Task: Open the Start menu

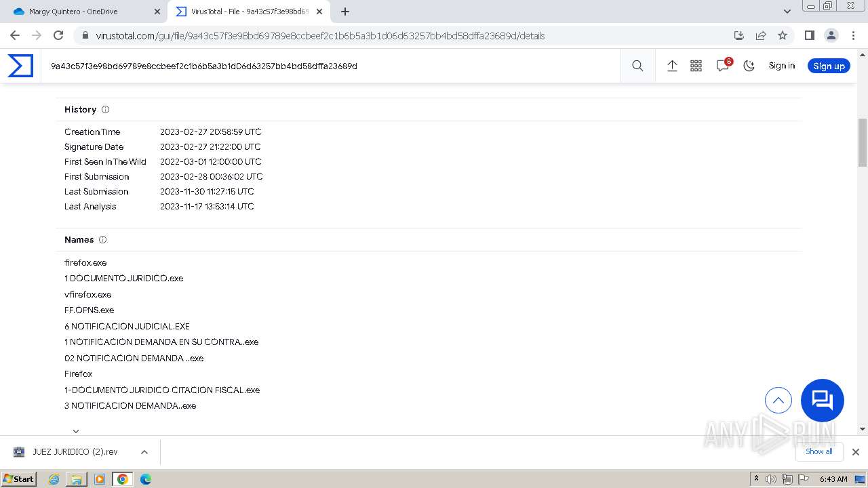Action: [19, 479]
